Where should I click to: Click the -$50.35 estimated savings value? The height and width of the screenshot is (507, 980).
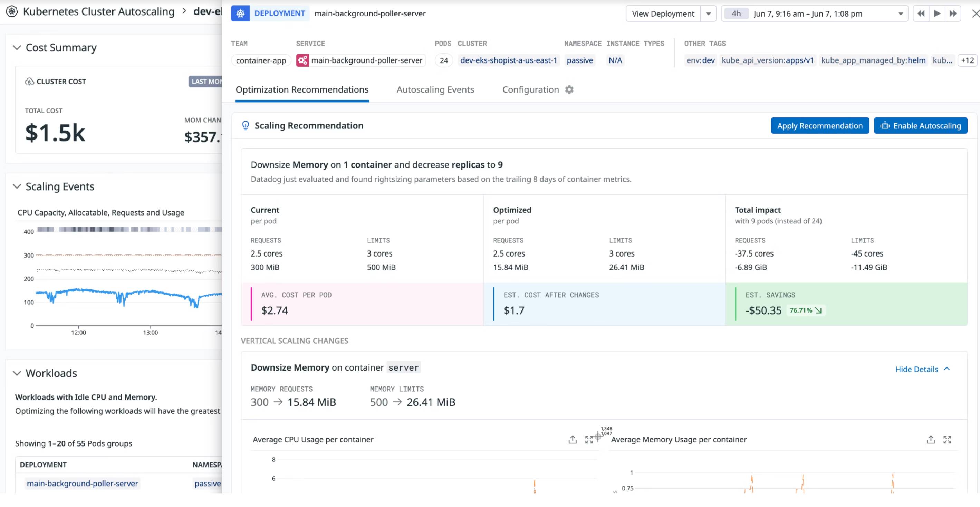click(763, 310)
